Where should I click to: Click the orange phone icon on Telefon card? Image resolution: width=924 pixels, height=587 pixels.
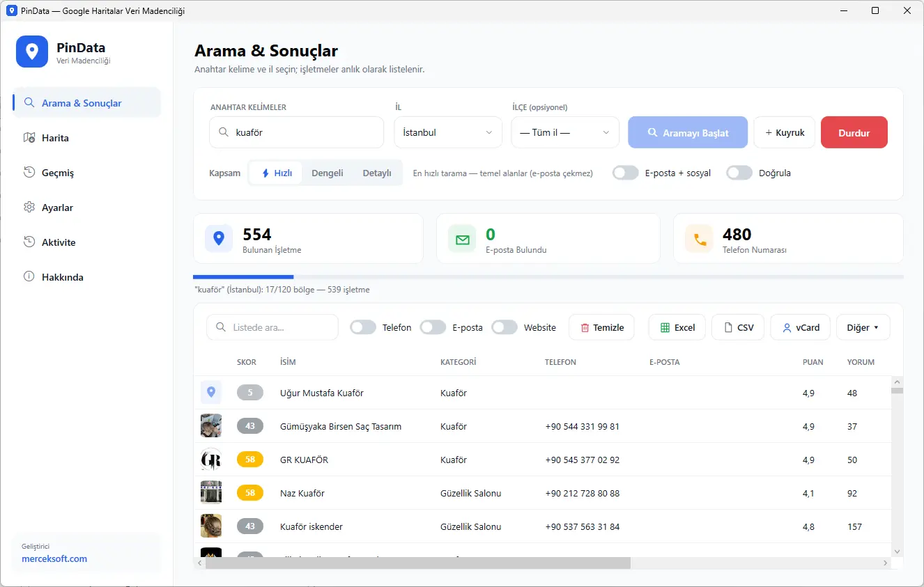tap(699, 239)
